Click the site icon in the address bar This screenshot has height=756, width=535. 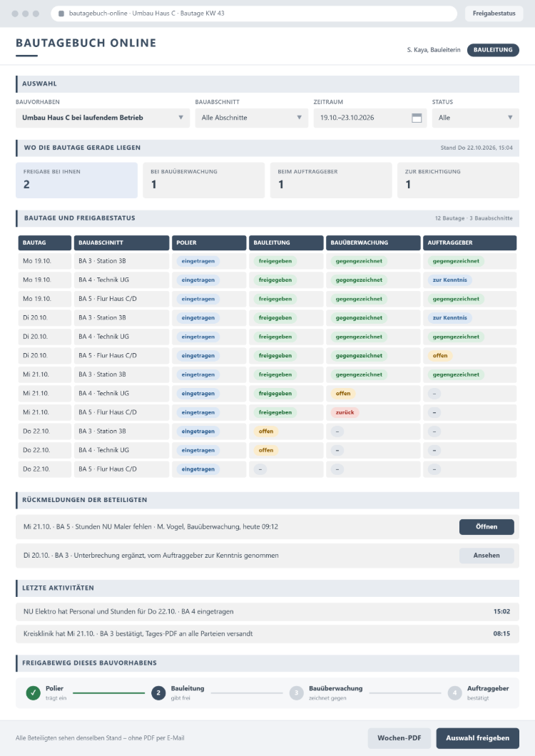(61, 14)
